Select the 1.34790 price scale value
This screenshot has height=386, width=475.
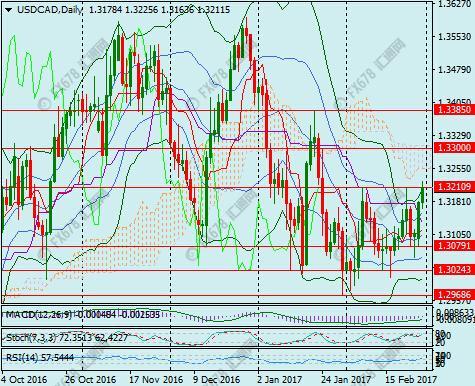coord(455,70)
